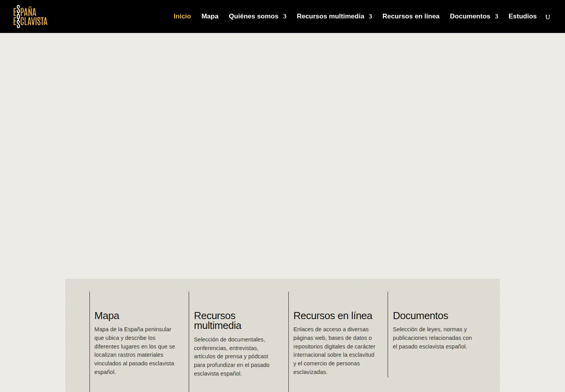The width and height of the screenshot is (565, 392).
Task: Select the Recursos multimedia card heading
Action: 217,321
